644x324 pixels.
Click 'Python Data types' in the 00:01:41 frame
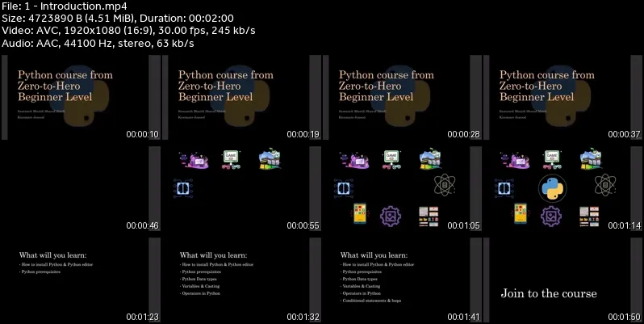coord(359,279)
